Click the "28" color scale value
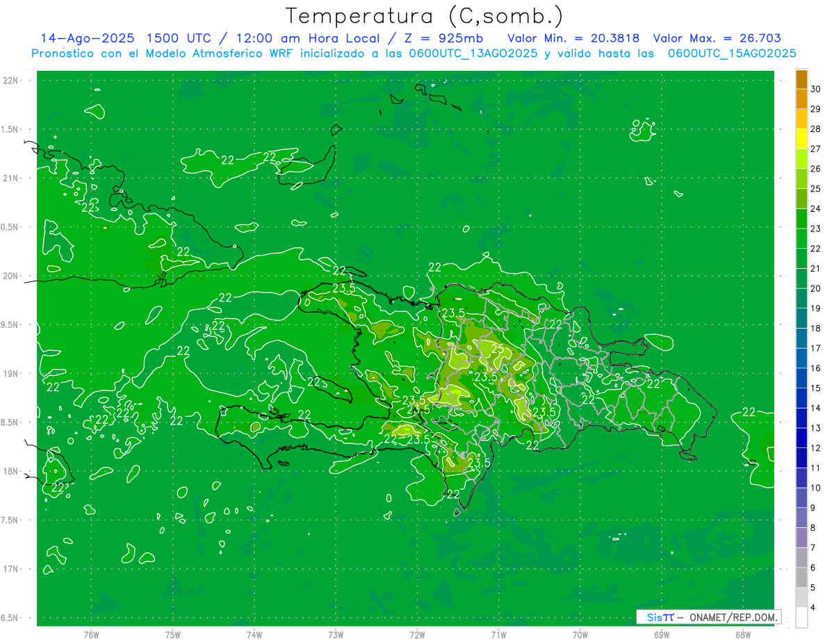The image size is (834, 644). click(816, 129)
